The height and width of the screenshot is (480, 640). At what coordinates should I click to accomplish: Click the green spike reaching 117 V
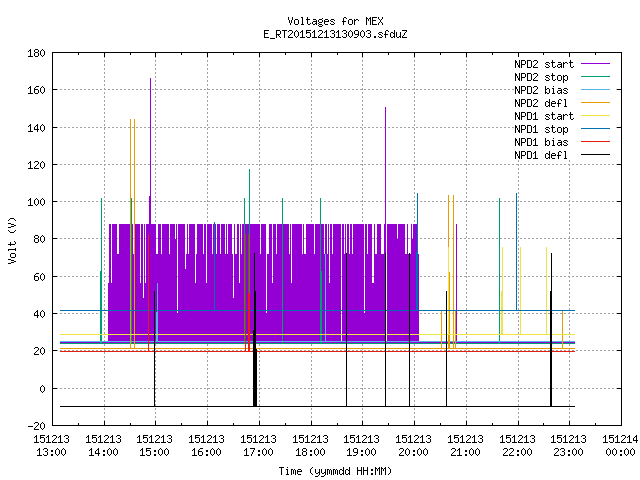(249, 196)
